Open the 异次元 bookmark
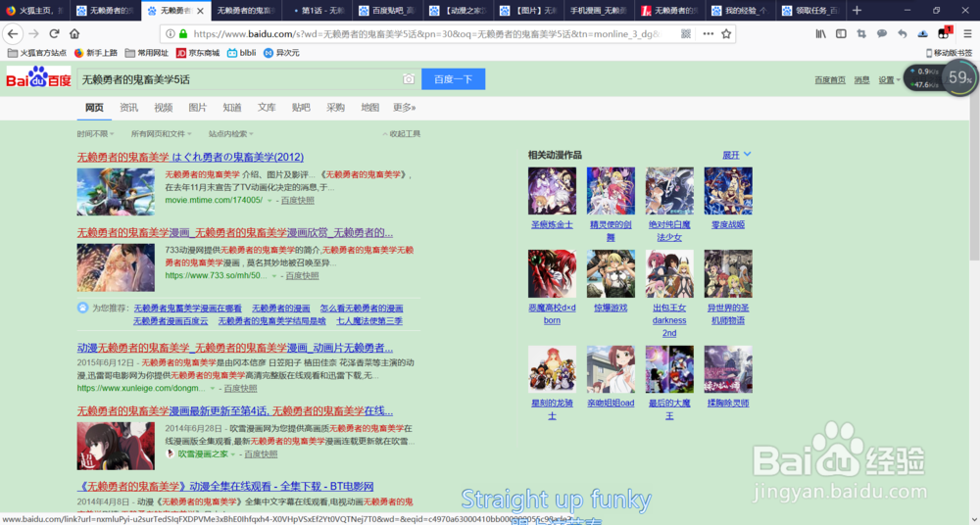This screenshot has height=525, width=980. coord(281,53)
